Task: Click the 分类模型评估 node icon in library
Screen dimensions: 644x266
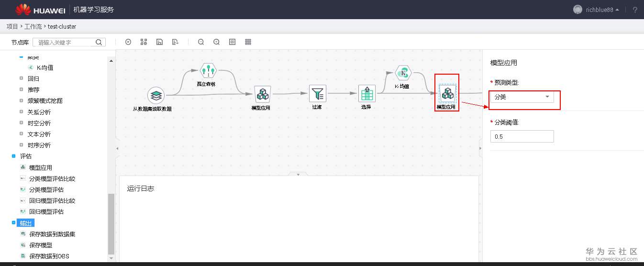Action: [23, 189]
